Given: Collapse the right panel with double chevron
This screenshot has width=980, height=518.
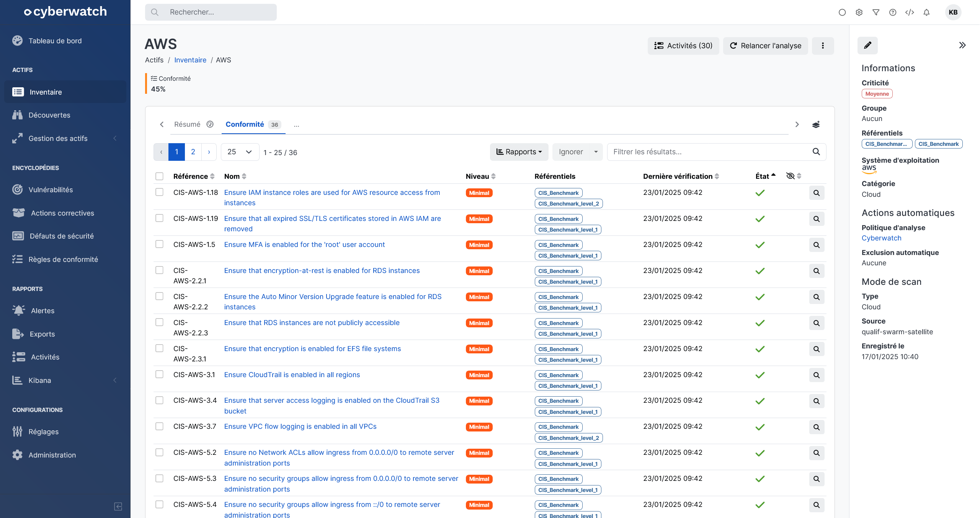Looking at the screenshot, I should click(x=962, y=45).
